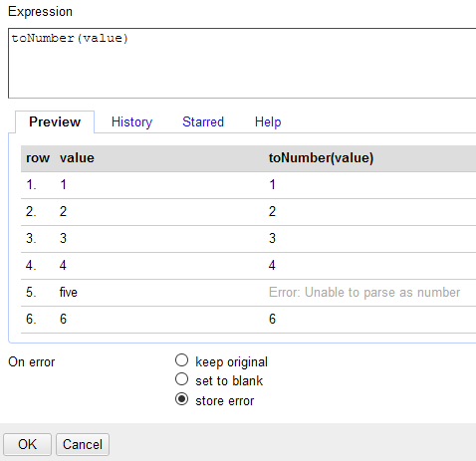Viewport: 476px width, 461px height.
Task: Click the 'toNumber(value)' column header
Action: pyautogui.click(x=321, y=158)
